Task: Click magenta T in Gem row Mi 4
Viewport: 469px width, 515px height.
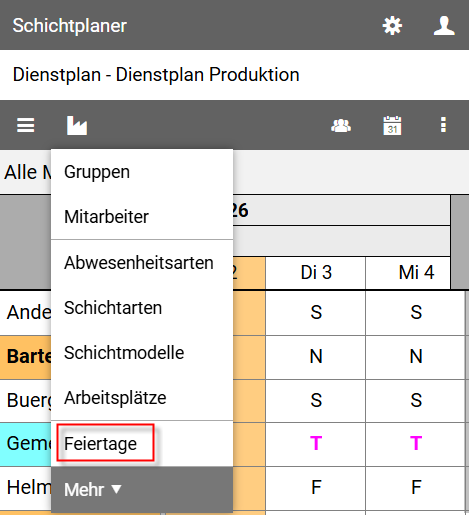Action: click(415, 444)
